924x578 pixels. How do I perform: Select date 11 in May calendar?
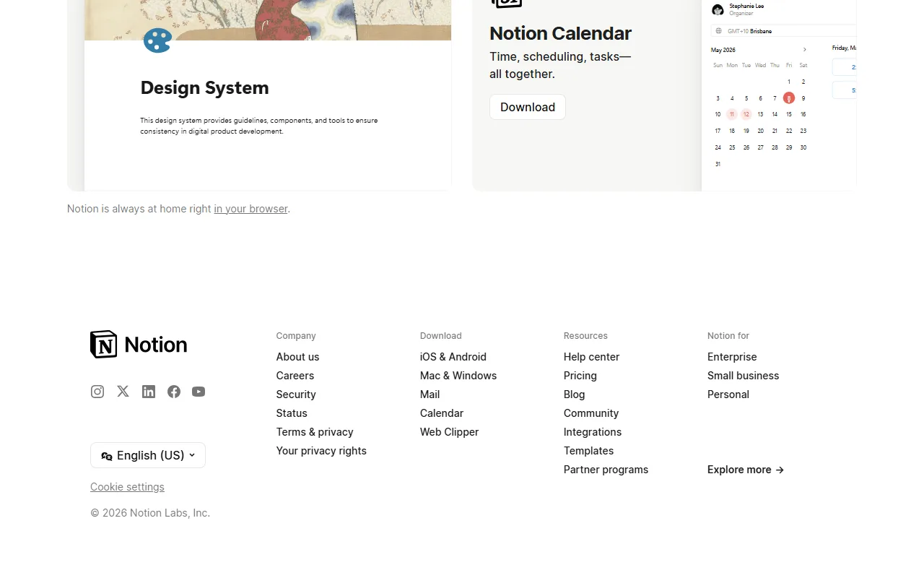tap(732, 114)
